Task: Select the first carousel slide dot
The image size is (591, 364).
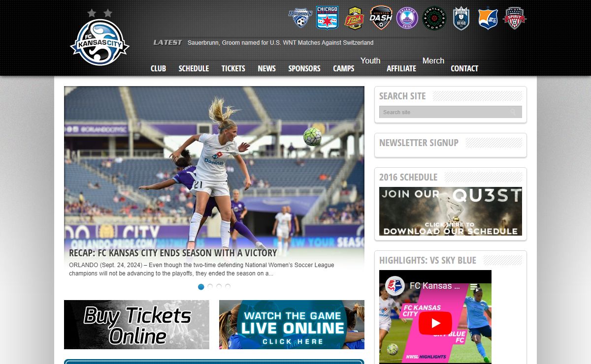Action: click(x=201, y=287)
